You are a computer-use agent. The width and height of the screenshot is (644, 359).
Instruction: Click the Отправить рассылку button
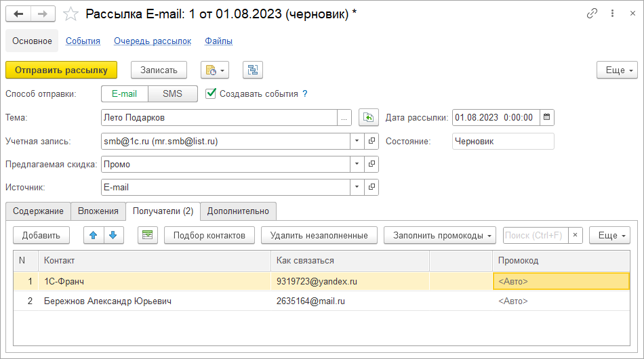(61, 70)
